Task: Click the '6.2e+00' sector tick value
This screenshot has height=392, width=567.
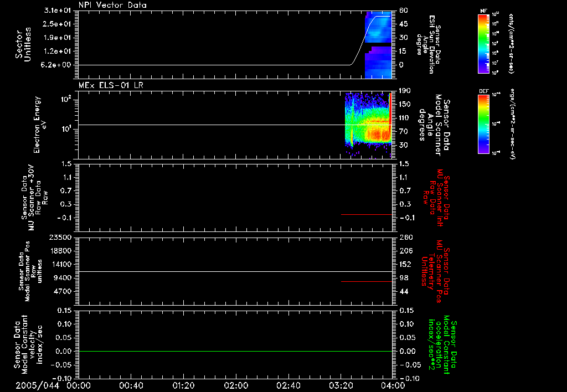Action: point(57,65)
